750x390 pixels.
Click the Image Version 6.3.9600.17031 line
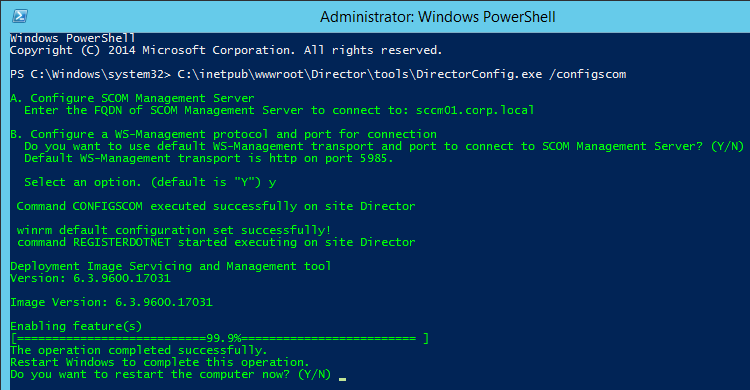pos(111,302)
